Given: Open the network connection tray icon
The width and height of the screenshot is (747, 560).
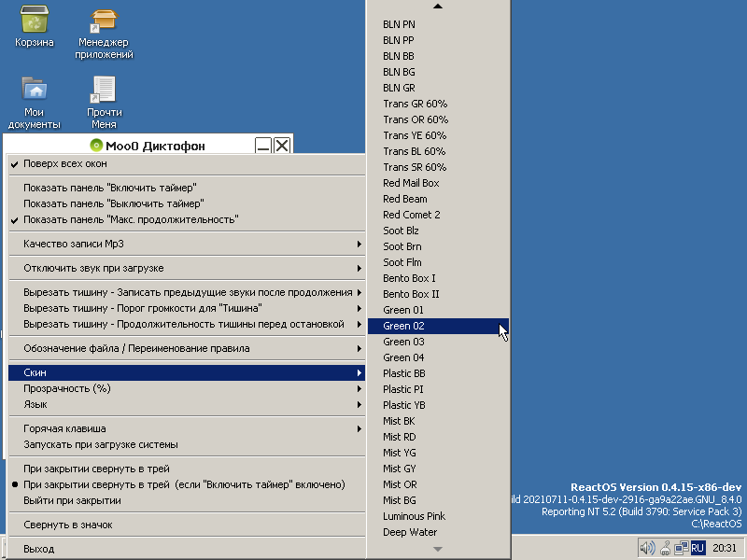Looking at the screenshot, I should (682, 548).
